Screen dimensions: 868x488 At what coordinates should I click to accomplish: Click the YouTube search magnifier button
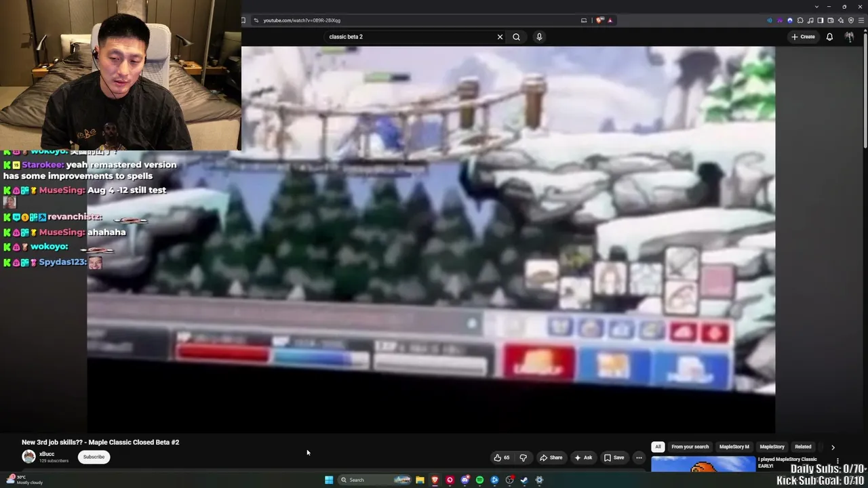[x=516, y=37]
